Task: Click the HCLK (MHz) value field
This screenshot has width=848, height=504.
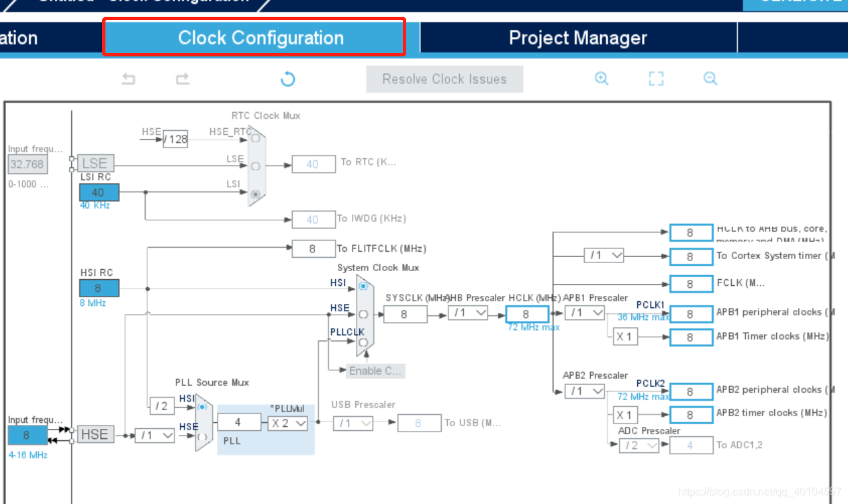Action: click(527, 313)
